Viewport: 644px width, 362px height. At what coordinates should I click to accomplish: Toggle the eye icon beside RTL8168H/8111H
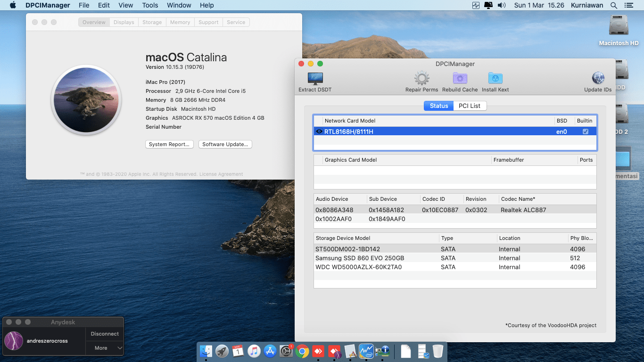(319, 132)
